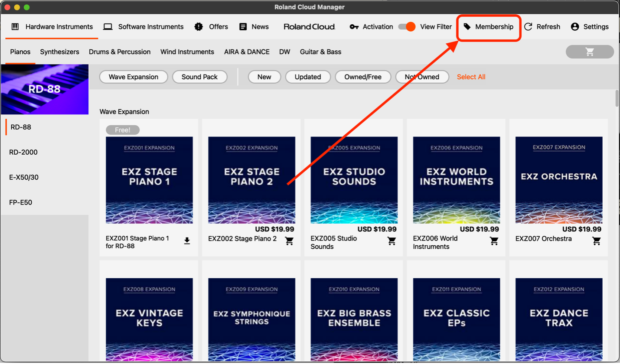Click the Refresh icon in toolbar
Screen dimensions: 620x364
click(528, 27)
